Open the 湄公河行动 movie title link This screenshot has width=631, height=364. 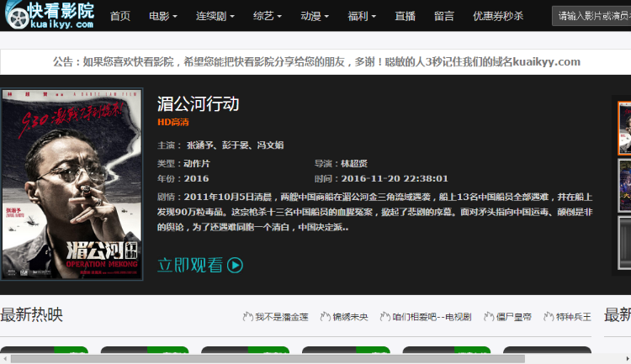click(x=198, y=103)
